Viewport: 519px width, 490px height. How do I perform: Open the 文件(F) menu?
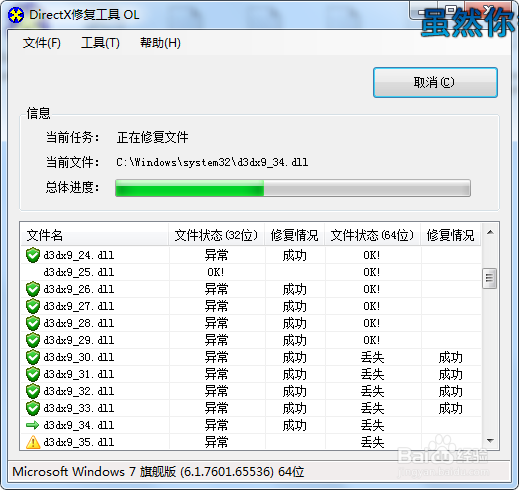click(42, 43)
